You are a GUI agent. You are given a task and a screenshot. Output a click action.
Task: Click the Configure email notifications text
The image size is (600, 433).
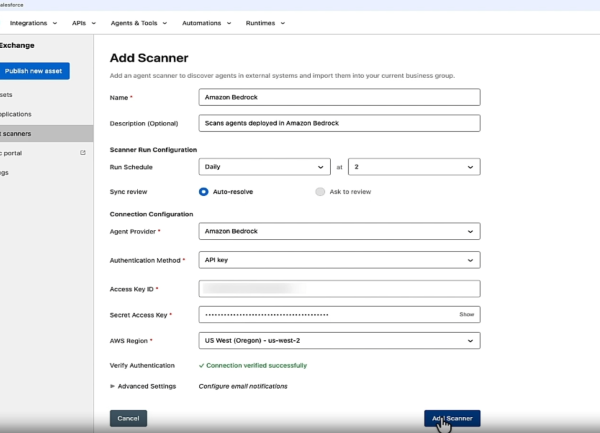[x=243, y=386]
